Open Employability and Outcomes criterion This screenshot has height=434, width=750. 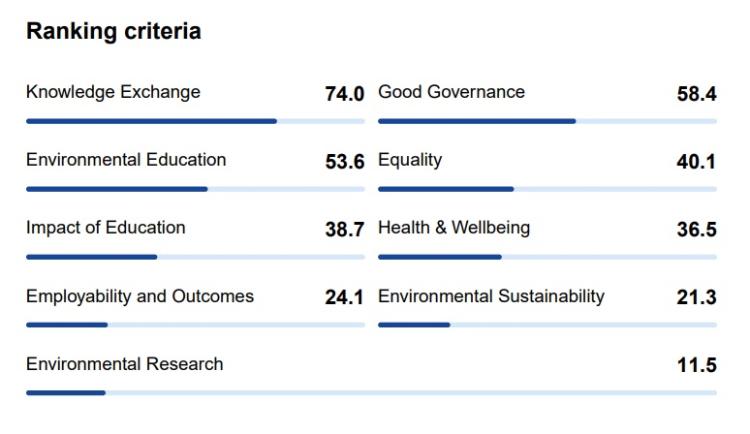[x=140, y=296]
